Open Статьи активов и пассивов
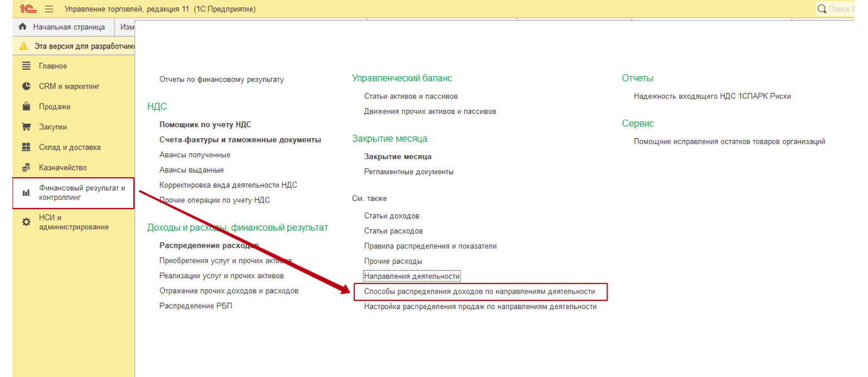 point(411,96)
